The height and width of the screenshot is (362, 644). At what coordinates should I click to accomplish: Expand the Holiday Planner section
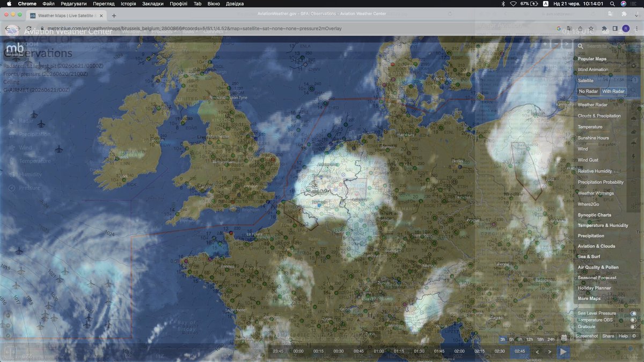coord(594,288)
